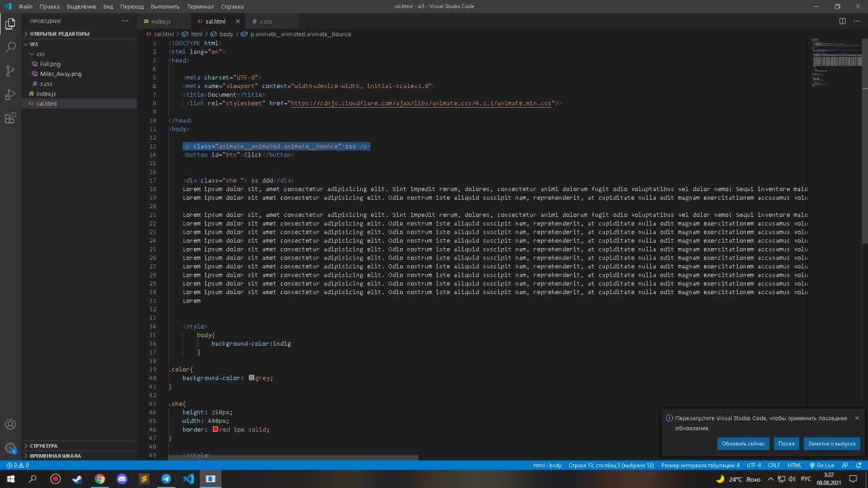
Task: Open the Manage gear icon
Action: [10, 448]
